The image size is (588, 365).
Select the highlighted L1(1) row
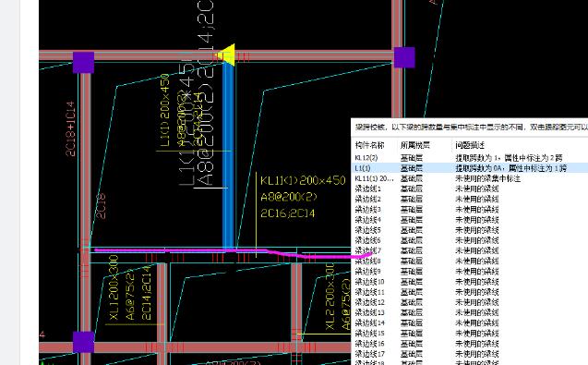pos(470,168)
